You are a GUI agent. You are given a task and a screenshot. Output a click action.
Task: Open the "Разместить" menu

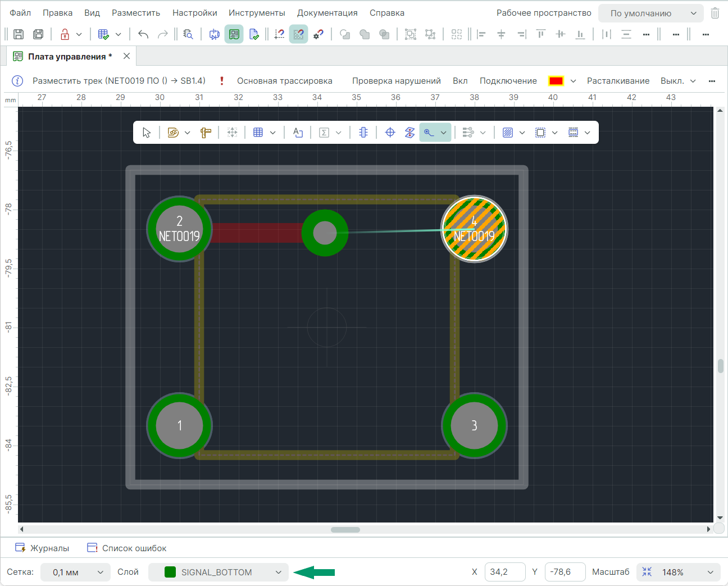[136, 13]
